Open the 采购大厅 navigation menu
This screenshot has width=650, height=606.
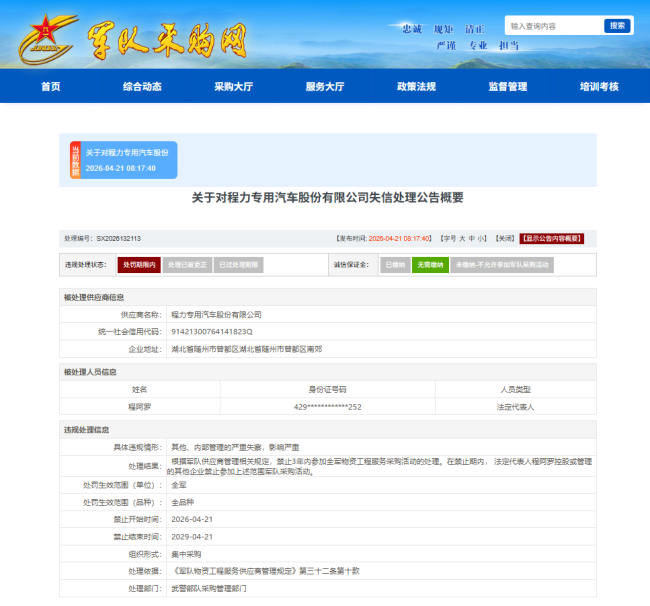pyautogui.click(x=233, y=87)
